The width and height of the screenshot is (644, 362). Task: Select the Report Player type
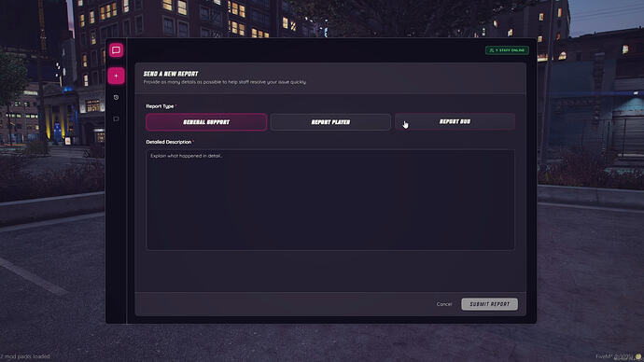(x=330, y=122)
